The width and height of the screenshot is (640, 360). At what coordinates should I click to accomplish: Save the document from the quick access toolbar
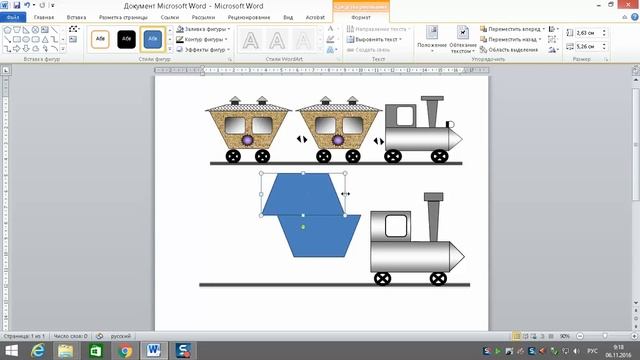pyautogui.click(x=17, y=5)
